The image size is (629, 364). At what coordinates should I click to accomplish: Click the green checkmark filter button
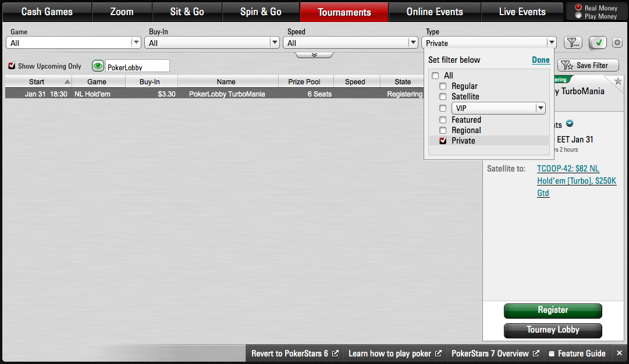(598, 42)
